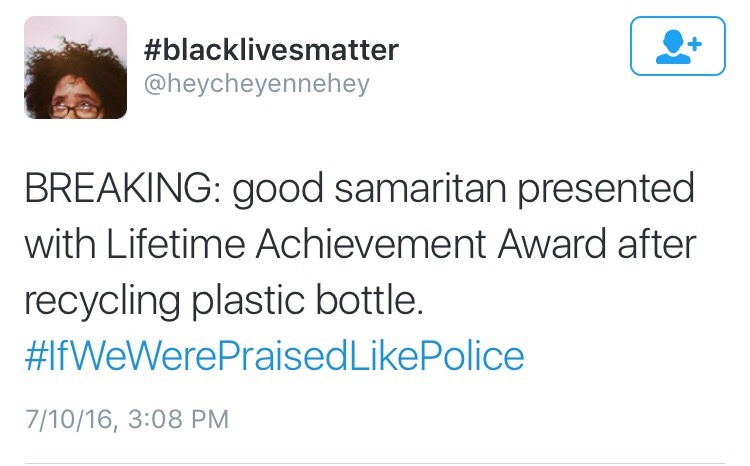The height and width of the screenshot is (466, 750).
Task: Click the divider line below the timestamp
Action: (x=375, y=463)
